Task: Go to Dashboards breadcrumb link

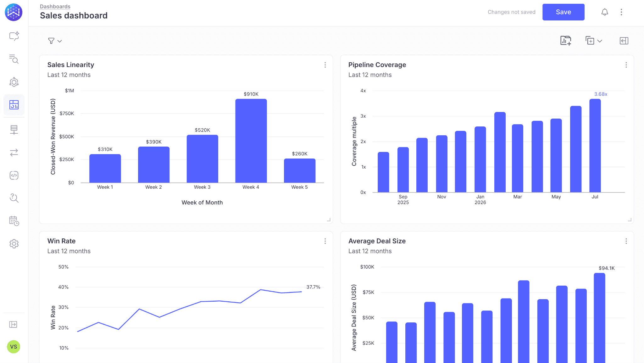Action: [x=55, y=6]
